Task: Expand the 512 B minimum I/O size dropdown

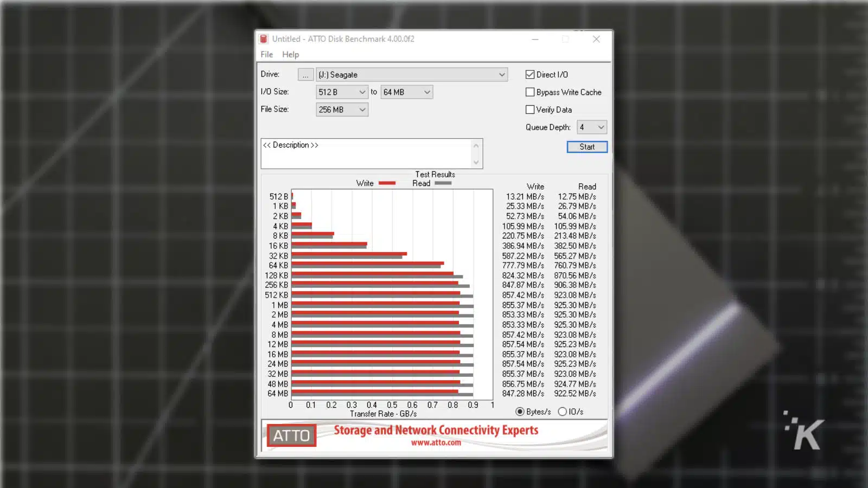Action: (362, 92)
